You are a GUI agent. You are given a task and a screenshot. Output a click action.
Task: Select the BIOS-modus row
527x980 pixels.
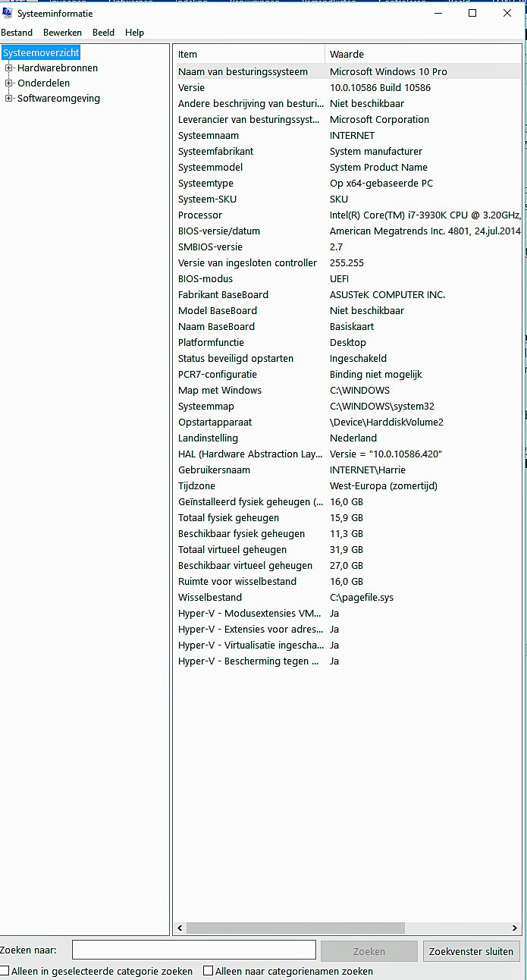click(x=349, y=278)
